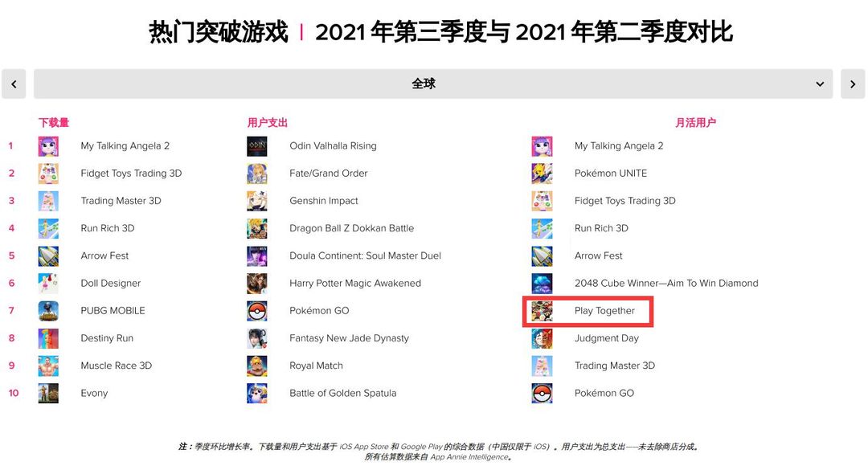The width and height of the screenshot is (868, 470).
Task: Click Doula Continent Soul Master Duel icon
Action: point(257,255)
